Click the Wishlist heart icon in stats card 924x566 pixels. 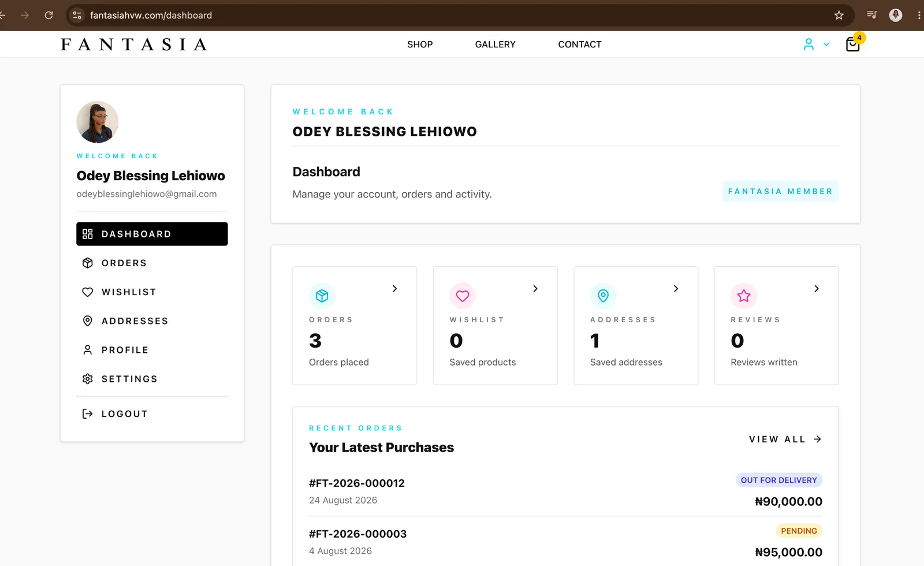click(x=463, y=296)
